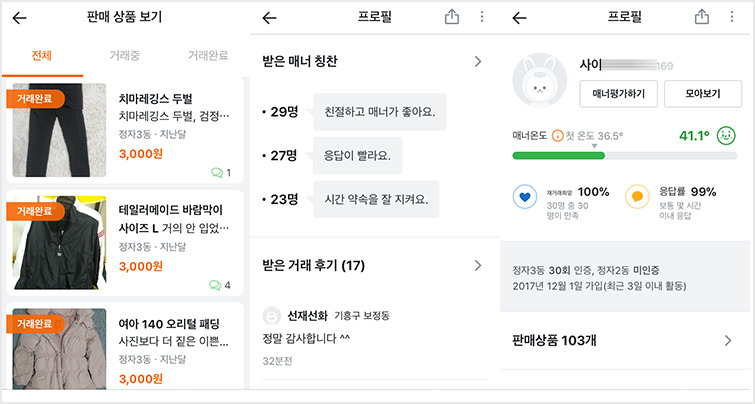Open three-dot menu on middle 프로필 screen
Image resolution: width=755 pixels, height=404 pixels.
click(x=482, y=17)
